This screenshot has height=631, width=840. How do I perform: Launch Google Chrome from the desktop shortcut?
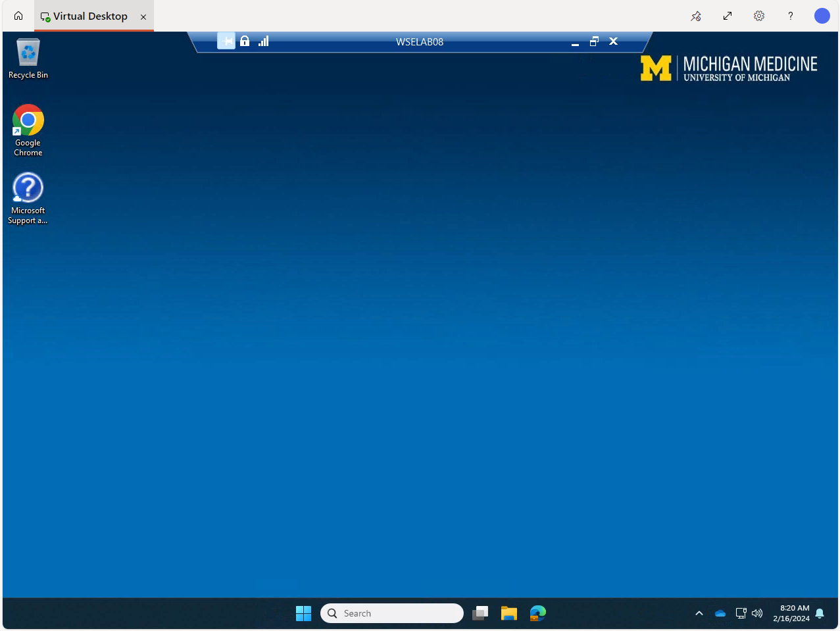pos(28,130)
